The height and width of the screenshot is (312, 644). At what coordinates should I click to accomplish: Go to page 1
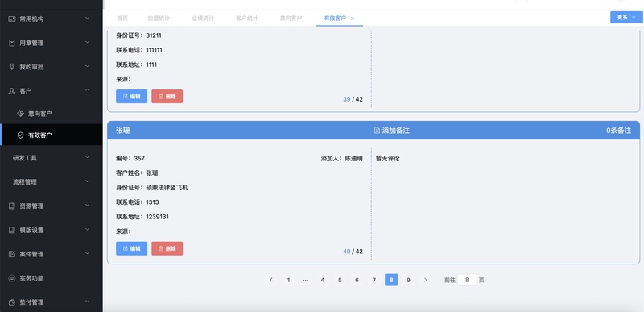click(x=288, y=280)
